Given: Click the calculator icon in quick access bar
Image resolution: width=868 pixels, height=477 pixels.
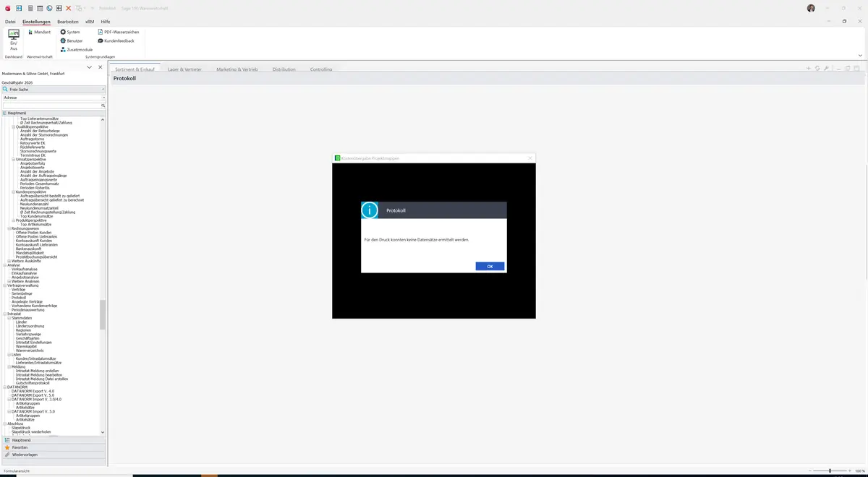Looking at the screenshot, I should (x=30, y=8).
